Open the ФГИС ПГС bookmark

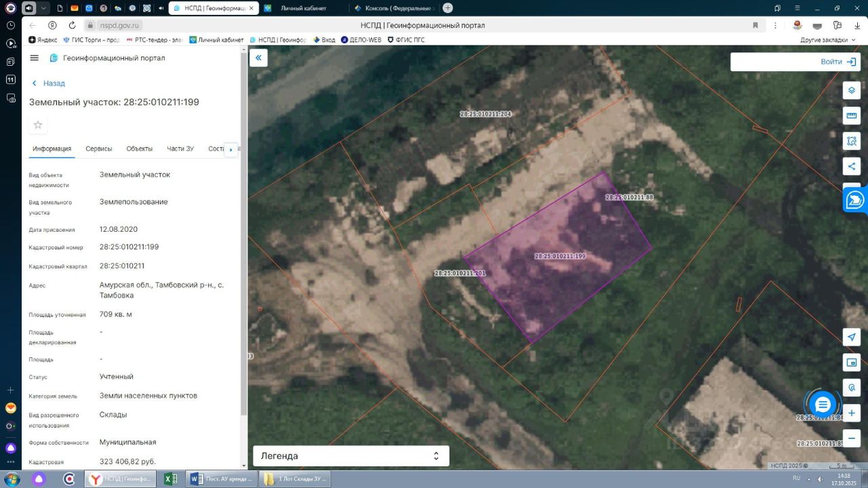[406, 40]
